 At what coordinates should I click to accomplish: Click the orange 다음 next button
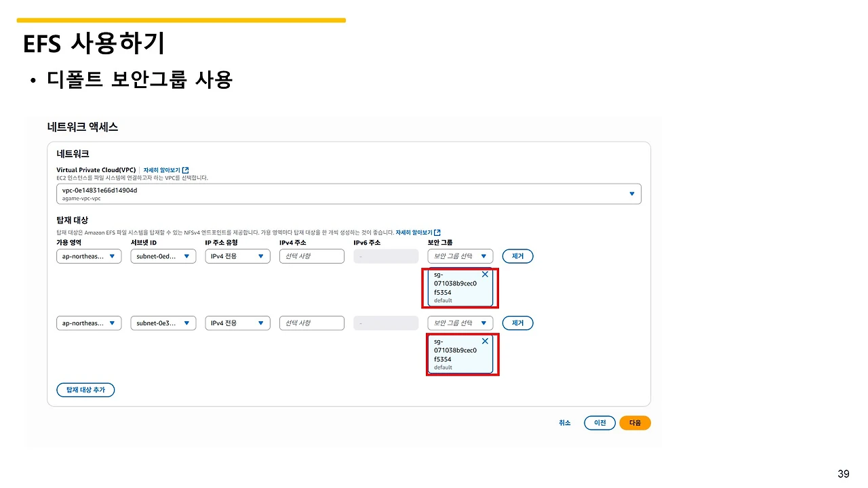click(x=635, y=423)
